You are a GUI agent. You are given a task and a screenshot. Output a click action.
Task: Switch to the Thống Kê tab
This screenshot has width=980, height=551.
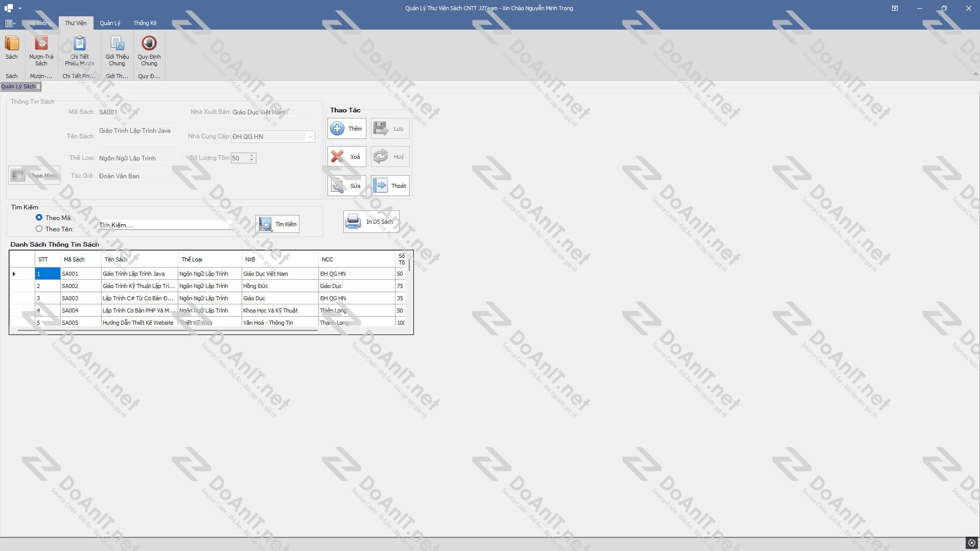pyautogui.click(x=145, y=23)
